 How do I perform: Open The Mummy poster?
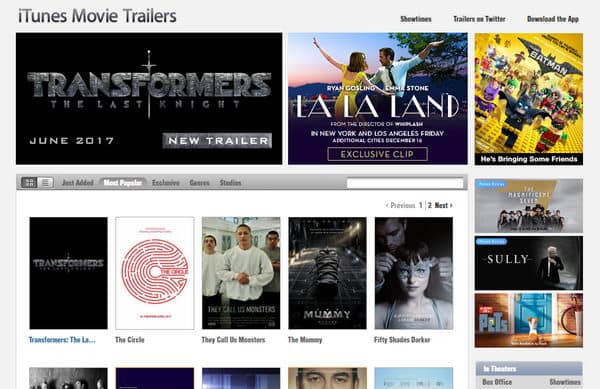point(327,273)
